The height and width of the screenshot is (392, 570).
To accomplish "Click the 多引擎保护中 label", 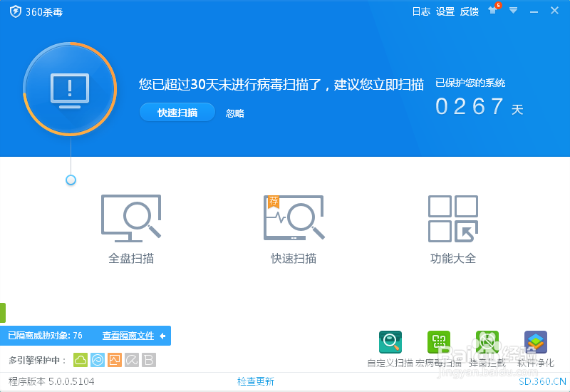I will 37,361.
